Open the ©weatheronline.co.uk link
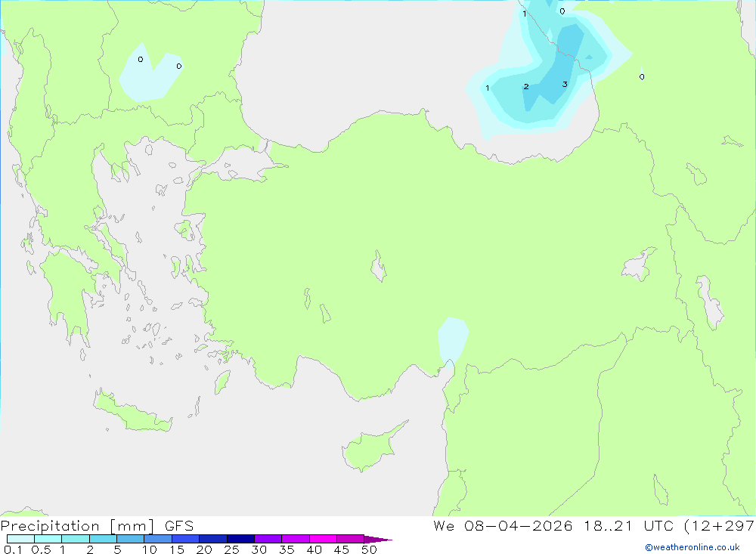This screenshot has height=554, width=756. (692, 547)
